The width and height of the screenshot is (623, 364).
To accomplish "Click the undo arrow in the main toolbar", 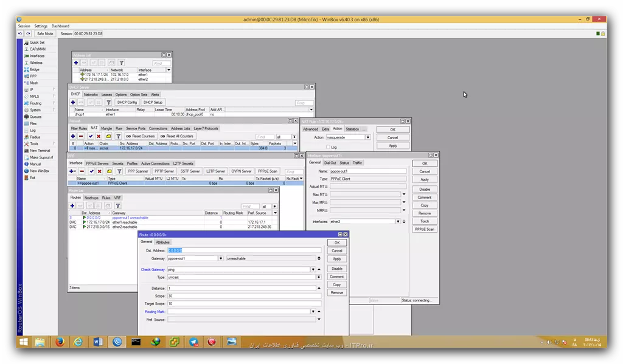I will coord(20,34).
